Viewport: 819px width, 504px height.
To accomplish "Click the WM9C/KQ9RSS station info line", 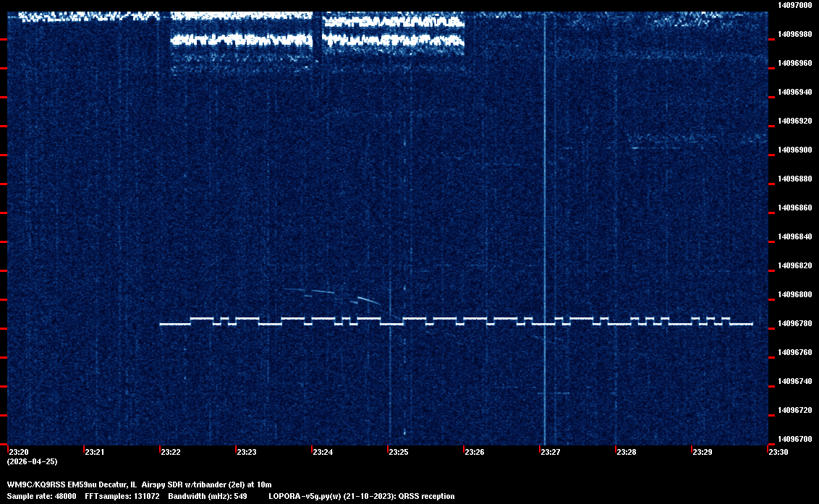I will click(x=140, y=484).
